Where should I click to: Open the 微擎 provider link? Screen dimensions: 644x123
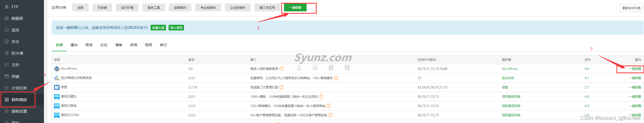point(505,87)
